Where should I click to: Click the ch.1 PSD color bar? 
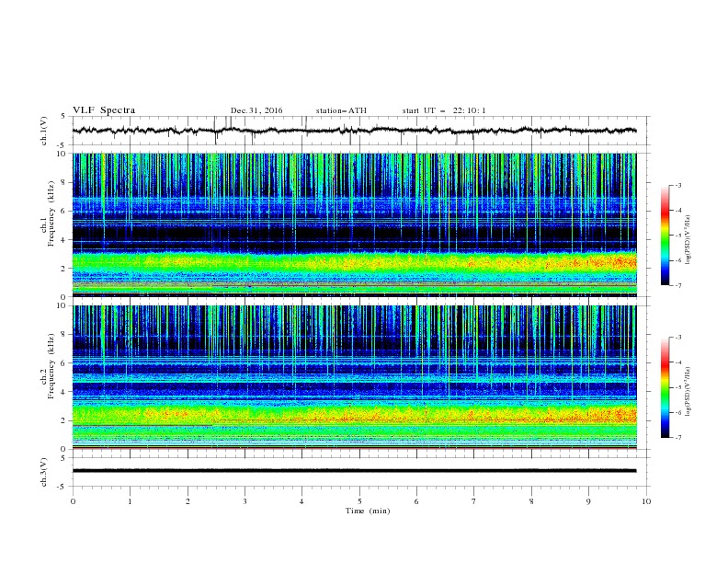click(665, 236)
